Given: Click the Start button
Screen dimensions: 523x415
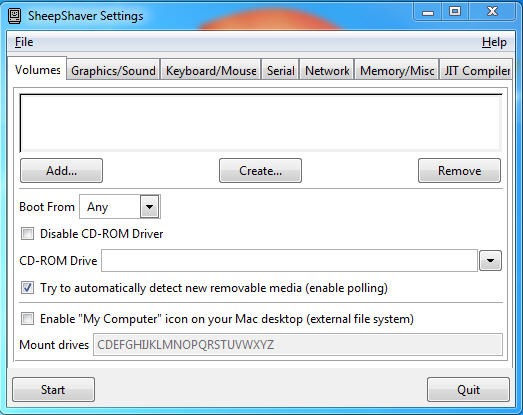Looking at the screenshot, I should 53,389.
